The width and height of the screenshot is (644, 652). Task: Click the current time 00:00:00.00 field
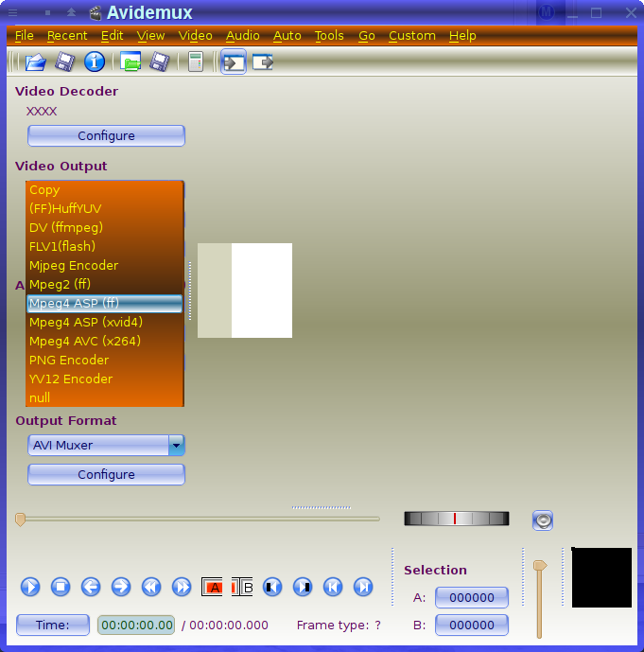click(x=136, y=625)
